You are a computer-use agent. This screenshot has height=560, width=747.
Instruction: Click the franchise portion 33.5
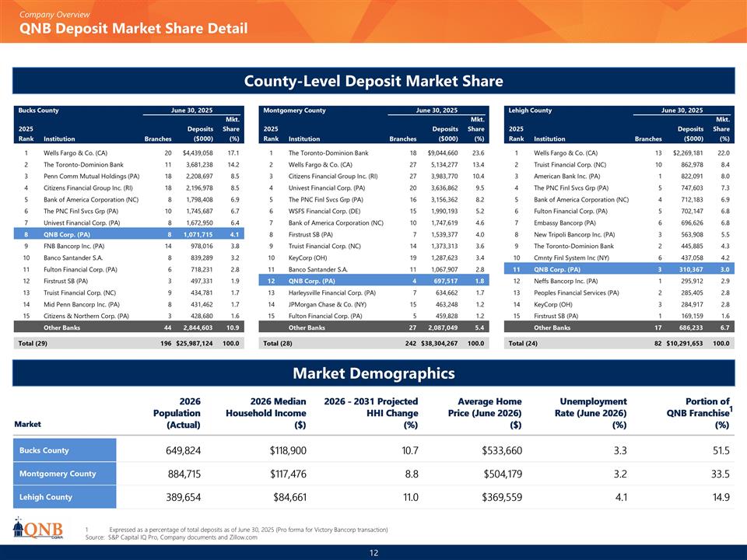[x=721, y=474]
